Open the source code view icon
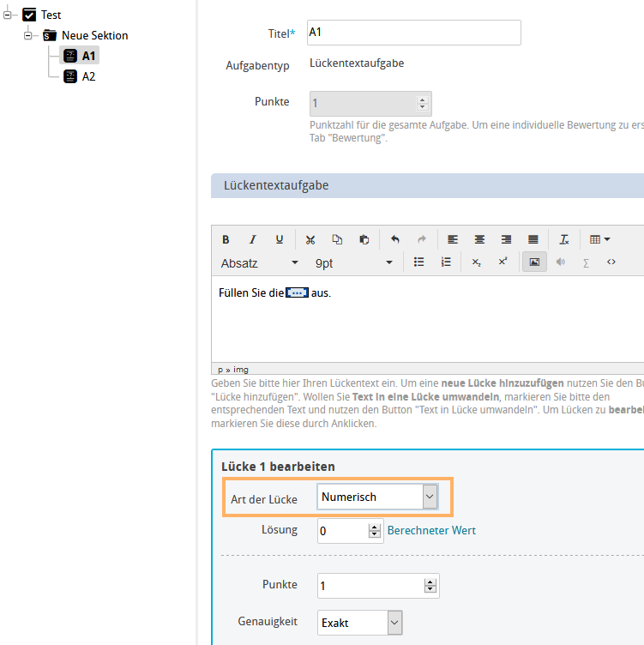Viewport: 644px width, 645px height. click(x=611, y=262)
